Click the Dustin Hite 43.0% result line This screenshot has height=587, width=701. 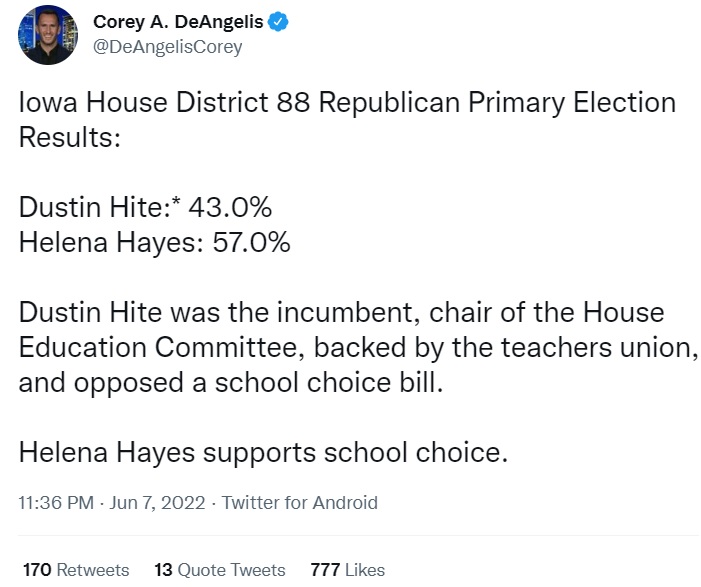pyautogui.click(x=145, y=207)
